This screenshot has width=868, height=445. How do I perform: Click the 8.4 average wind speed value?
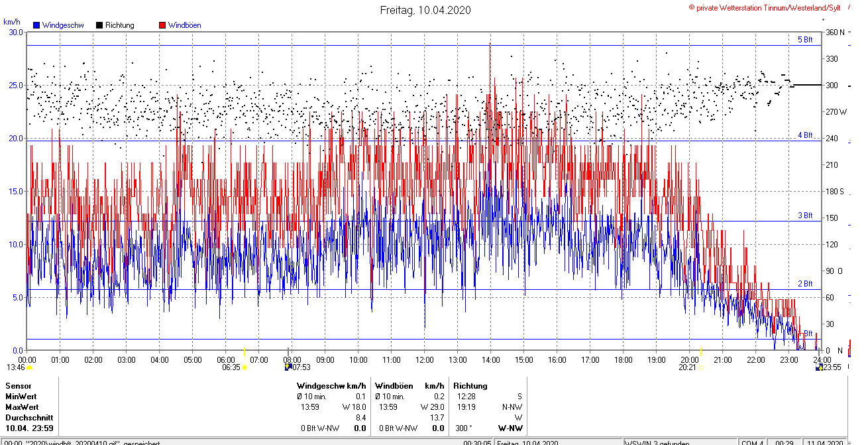361,418
